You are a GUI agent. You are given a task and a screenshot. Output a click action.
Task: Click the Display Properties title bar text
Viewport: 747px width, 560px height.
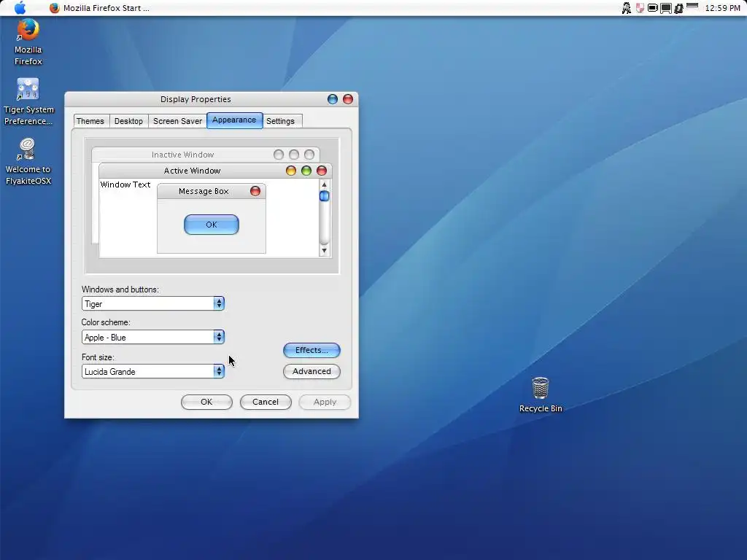pyautogui.click(x=196, y=99)
